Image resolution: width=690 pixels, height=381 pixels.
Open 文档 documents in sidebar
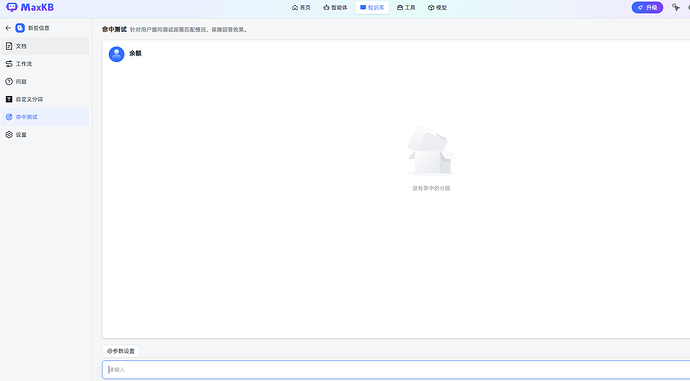(45, 46)
